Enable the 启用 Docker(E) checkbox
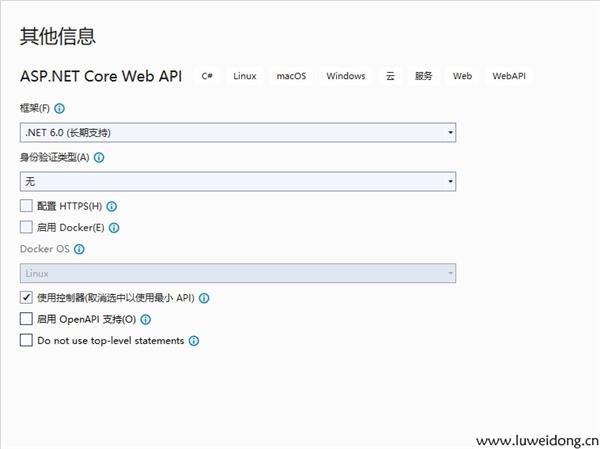 pos(26,228)
